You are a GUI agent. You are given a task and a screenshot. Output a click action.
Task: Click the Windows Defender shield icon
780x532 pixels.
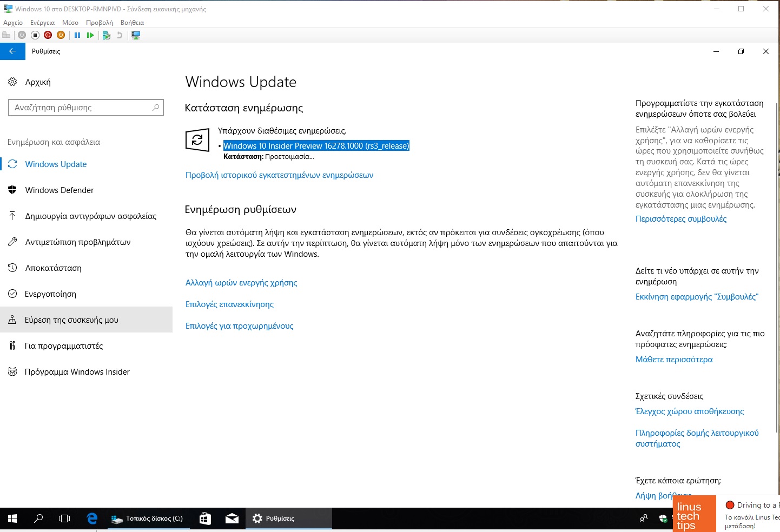tap(12, 190)
